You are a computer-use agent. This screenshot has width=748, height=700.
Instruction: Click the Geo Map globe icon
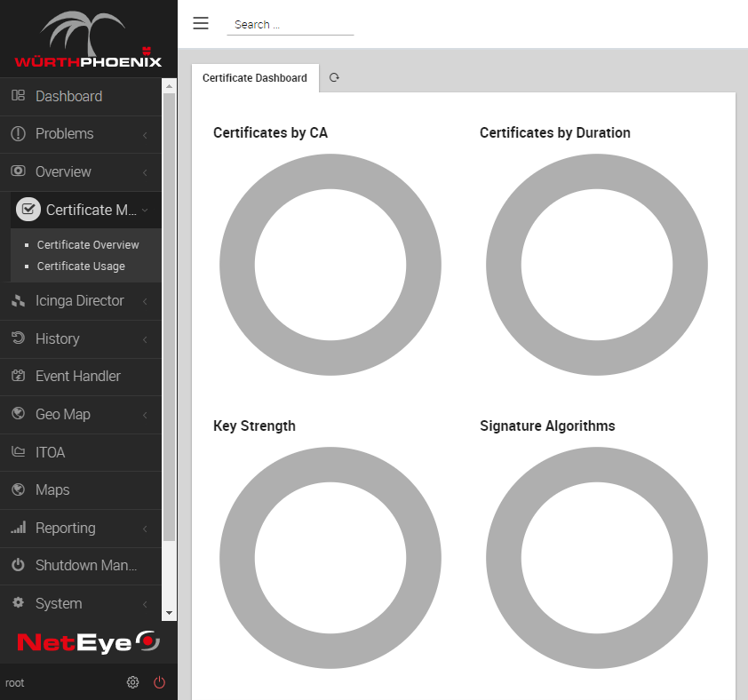(18, 413)
